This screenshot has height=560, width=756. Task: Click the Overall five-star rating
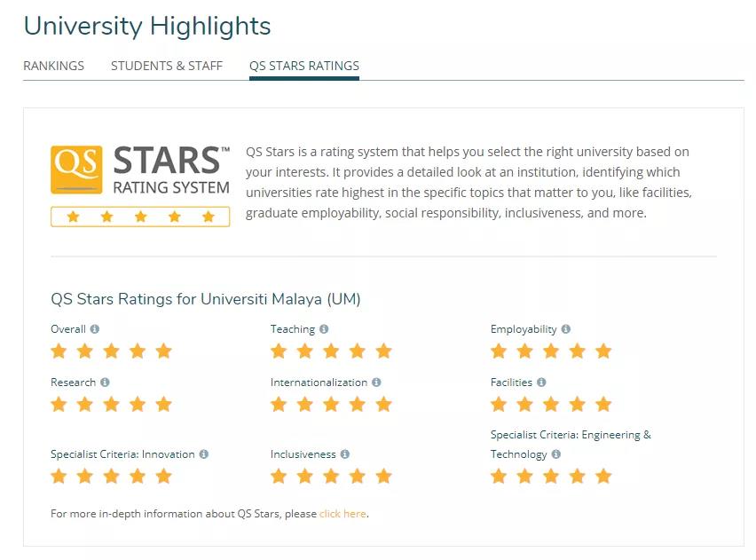(112, 351)
